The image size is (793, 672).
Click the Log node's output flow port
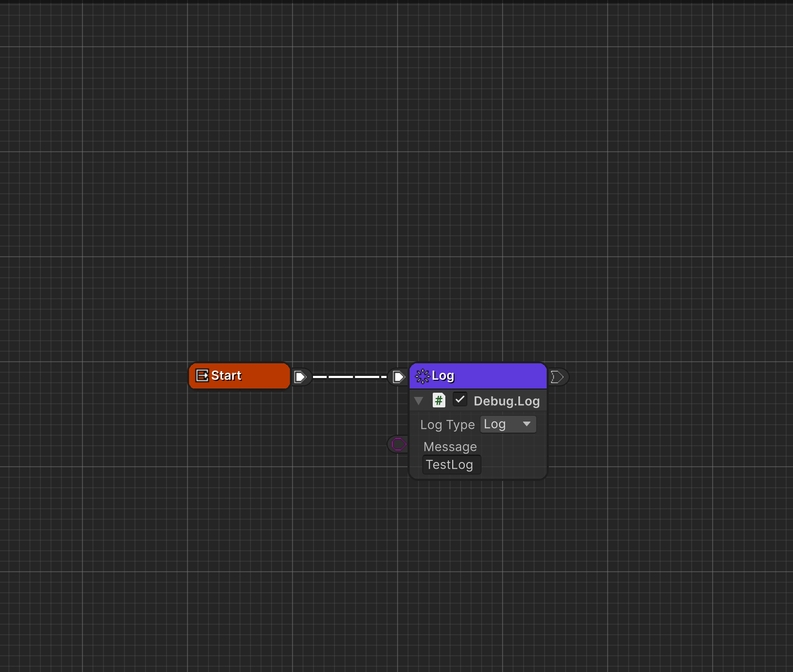(x=557, y=376)
